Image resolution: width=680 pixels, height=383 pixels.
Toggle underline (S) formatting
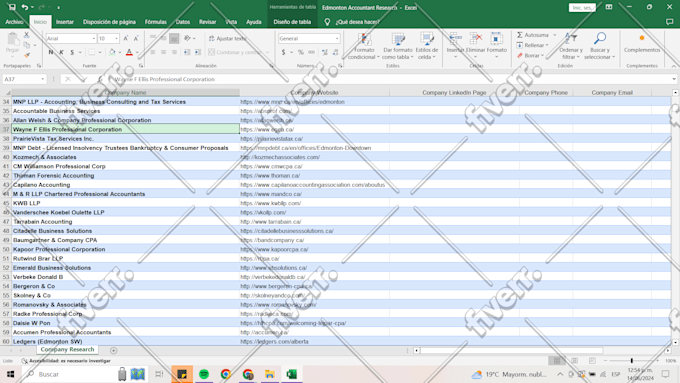tap(72, 52)
